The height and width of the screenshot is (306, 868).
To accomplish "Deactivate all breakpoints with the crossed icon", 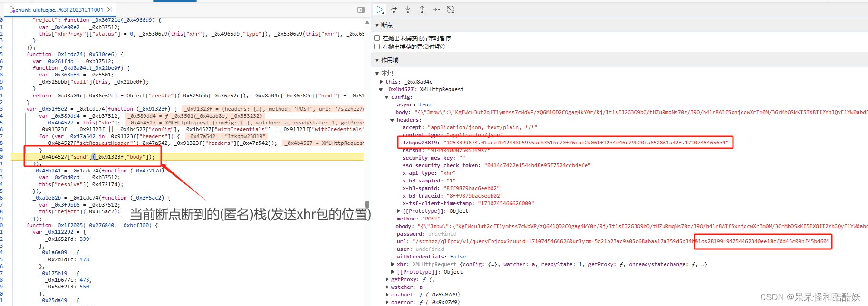I will pos(451,10).
